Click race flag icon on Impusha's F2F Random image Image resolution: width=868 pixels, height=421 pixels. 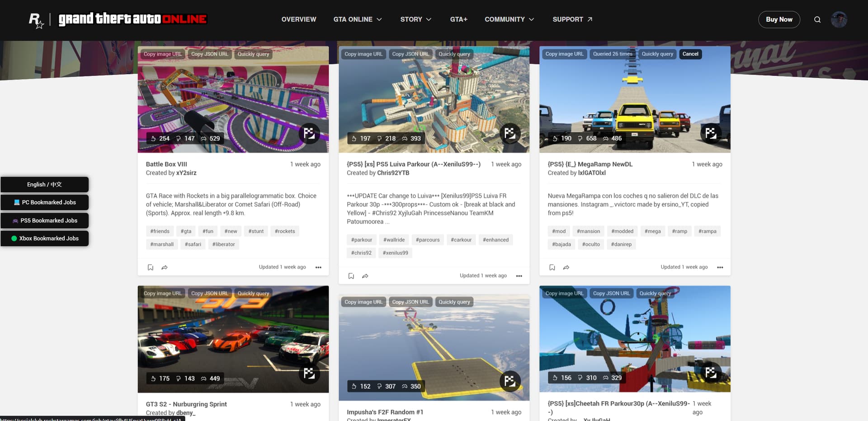coord(510,382)
